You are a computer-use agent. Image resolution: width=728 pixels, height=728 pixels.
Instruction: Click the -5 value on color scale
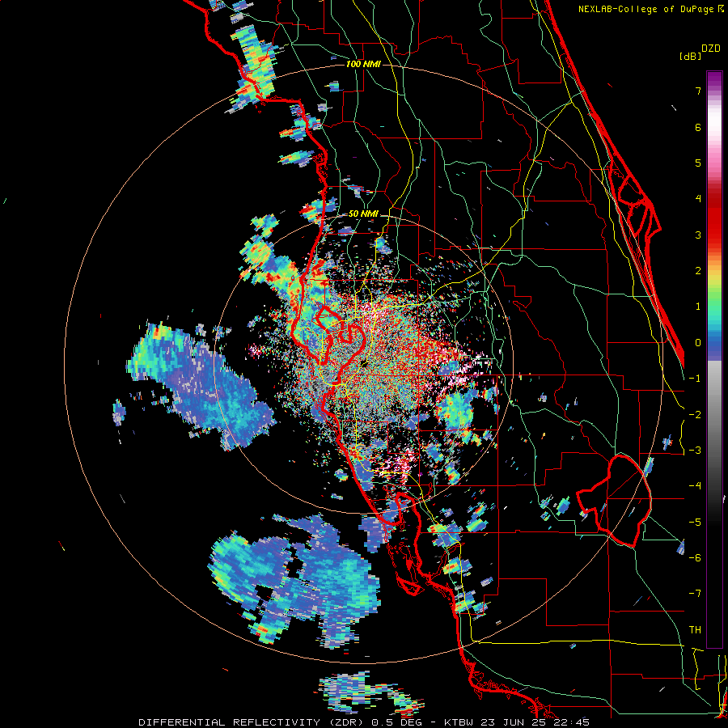[x=695, y=523]
